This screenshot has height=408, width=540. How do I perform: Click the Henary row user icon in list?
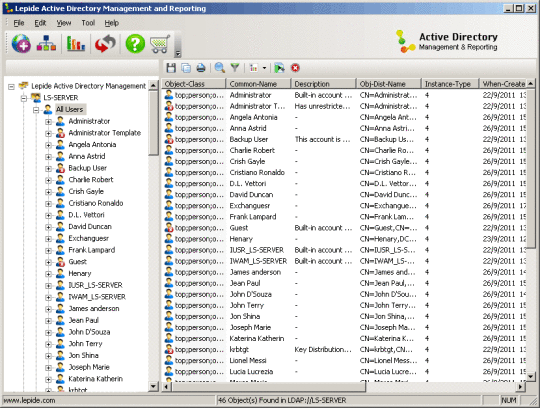point(169,239)
